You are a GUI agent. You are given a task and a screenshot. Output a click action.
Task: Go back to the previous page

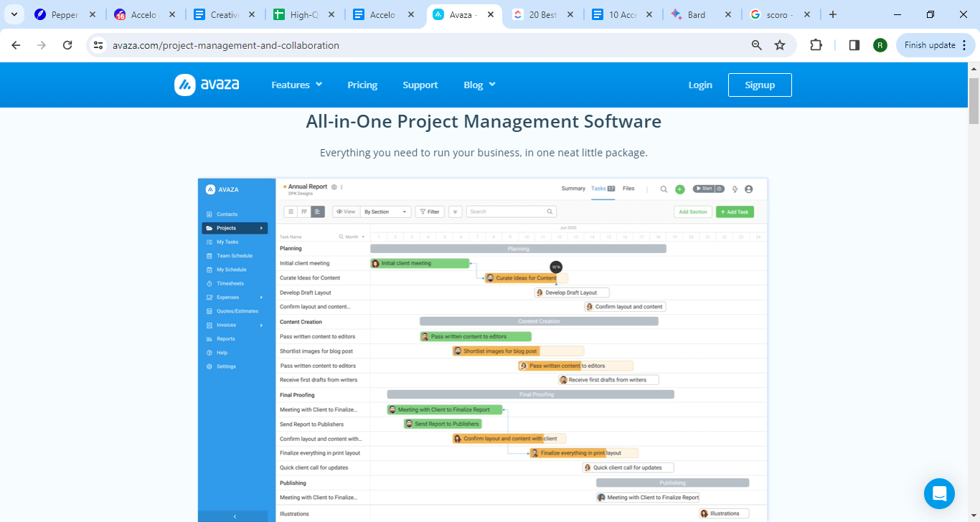(x=16, y=45)
